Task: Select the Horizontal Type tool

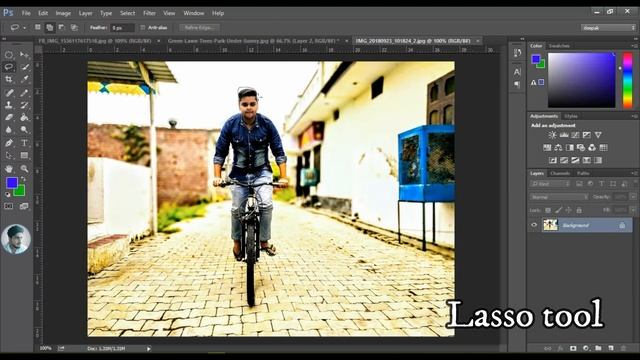Action: coord(24,143)
